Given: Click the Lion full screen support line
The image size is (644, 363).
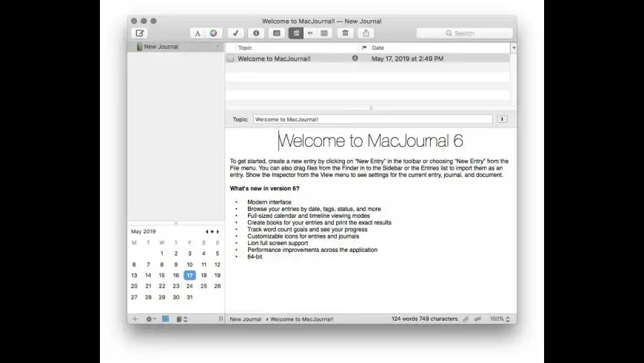Looking at the screenshot, I should 278,243.
